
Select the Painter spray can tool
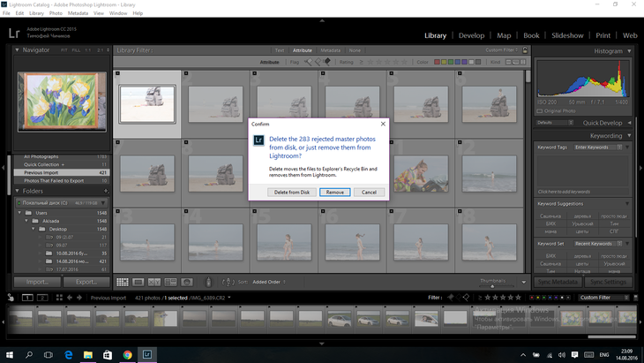point(208,282)
